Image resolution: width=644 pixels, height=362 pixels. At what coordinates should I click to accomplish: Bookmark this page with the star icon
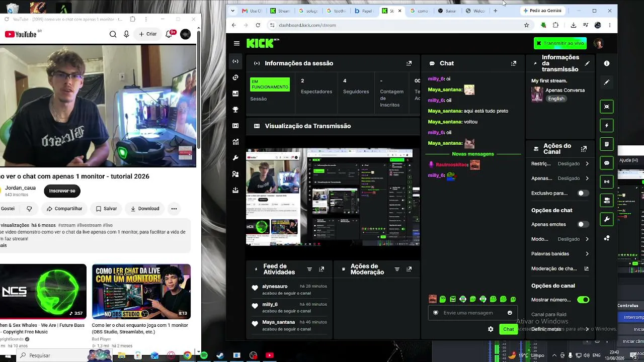(x=526, y=25)
